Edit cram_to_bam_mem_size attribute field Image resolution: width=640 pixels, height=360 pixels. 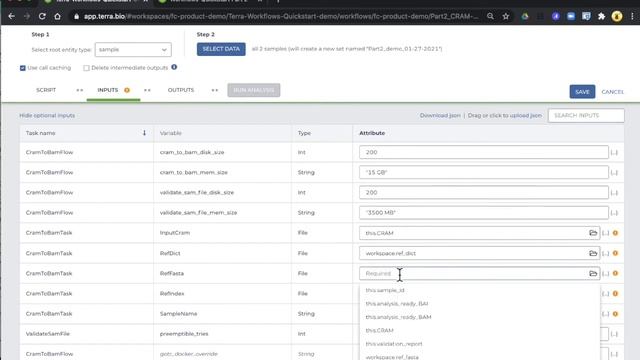point(484,172)
